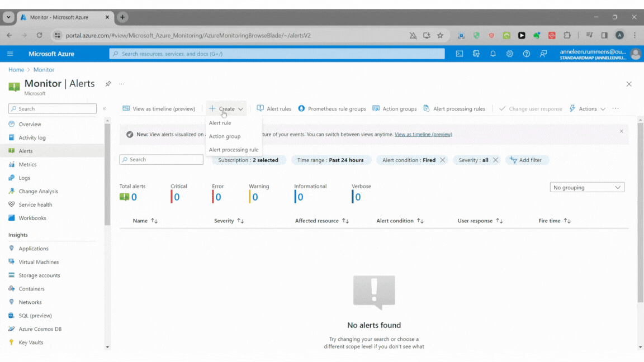This screenshot has width=644, height=362.
Task: Click the Monitor breadcrumb
Action: (44, 70)
